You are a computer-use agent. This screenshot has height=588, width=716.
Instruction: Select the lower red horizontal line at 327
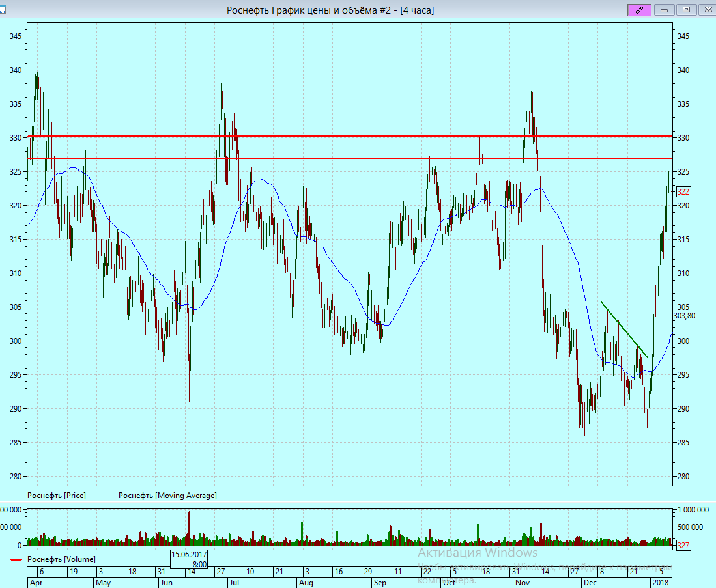pyautogui.click(x=350, y=158)
